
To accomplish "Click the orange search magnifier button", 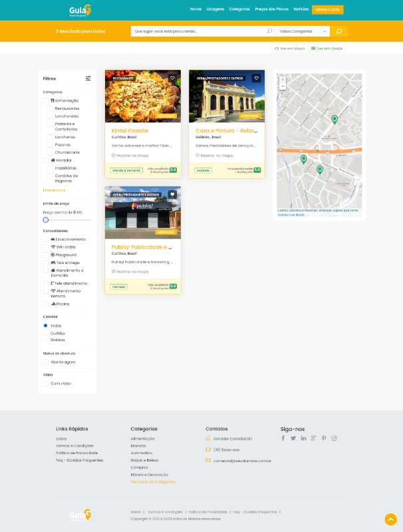I will click(x=339, y=31).
